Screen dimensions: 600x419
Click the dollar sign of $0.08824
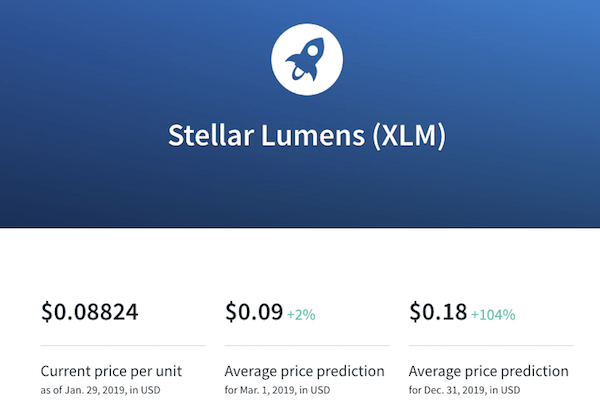(x=47, y=311)
